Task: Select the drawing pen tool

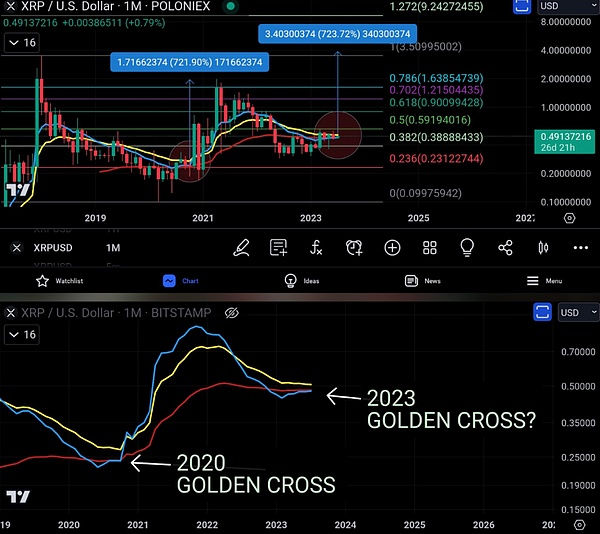Action: pos(241,248)
